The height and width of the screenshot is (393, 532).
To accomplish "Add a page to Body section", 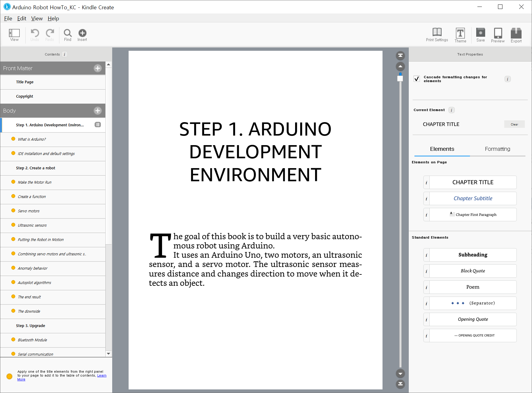I will (98, 111).
